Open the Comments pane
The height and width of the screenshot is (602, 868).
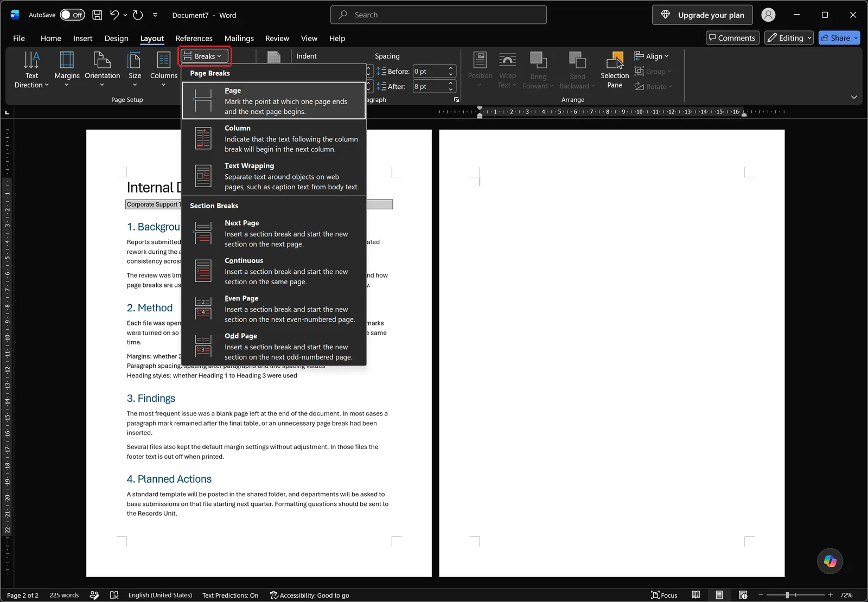[x=732, y=37]
